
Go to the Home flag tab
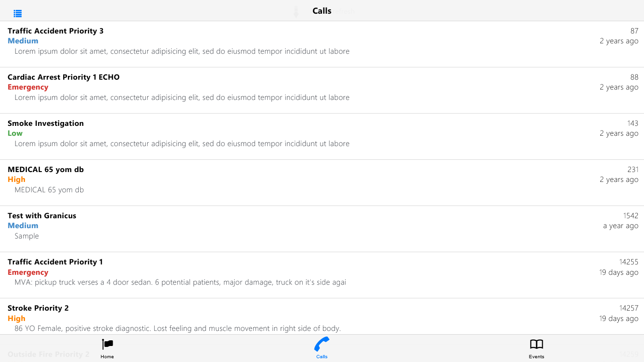pyautogui.click(x=107, y=348)
